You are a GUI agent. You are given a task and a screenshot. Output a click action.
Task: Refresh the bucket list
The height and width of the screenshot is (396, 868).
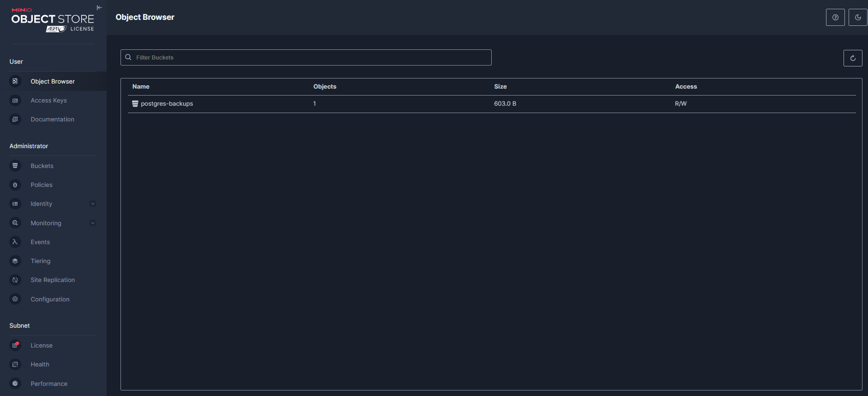tap(853, 58)
